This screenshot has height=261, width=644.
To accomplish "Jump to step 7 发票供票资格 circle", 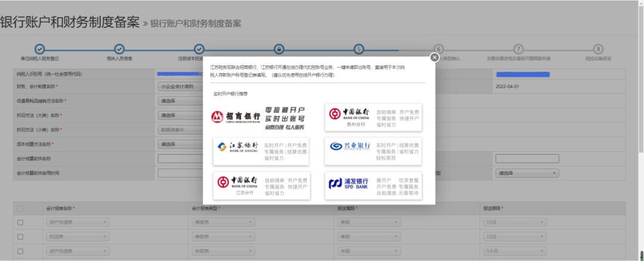I will (x=518, y=49).
